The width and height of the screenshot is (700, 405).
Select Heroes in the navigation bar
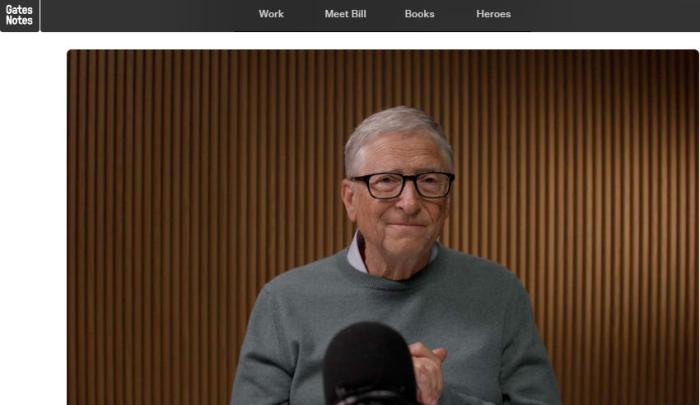(493, 14)
